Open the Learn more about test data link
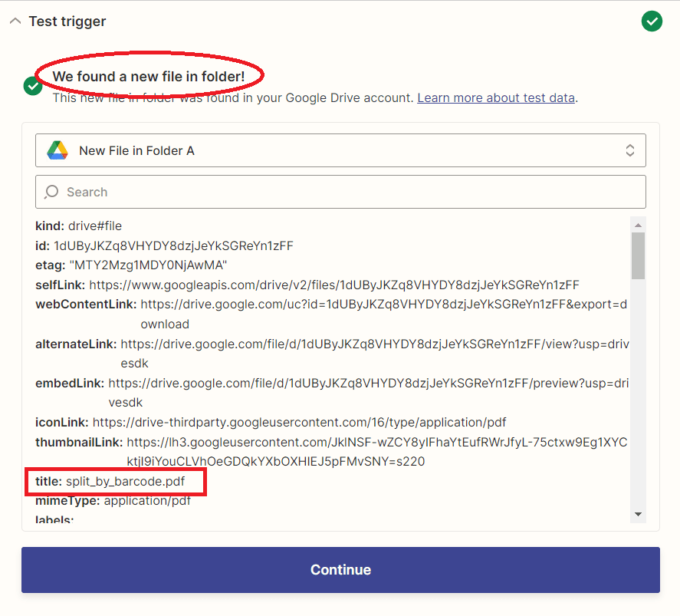Screen dimensions: 680x616 pos(495,97)
